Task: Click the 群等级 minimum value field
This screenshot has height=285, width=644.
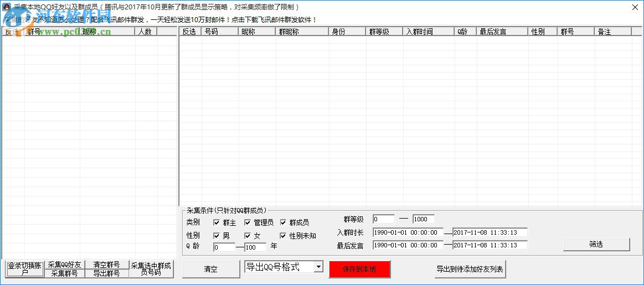Action: point(384,219)
